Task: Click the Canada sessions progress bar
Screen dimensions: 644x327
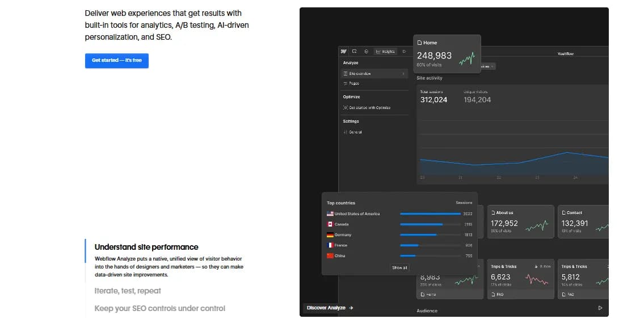Action: 431,224
